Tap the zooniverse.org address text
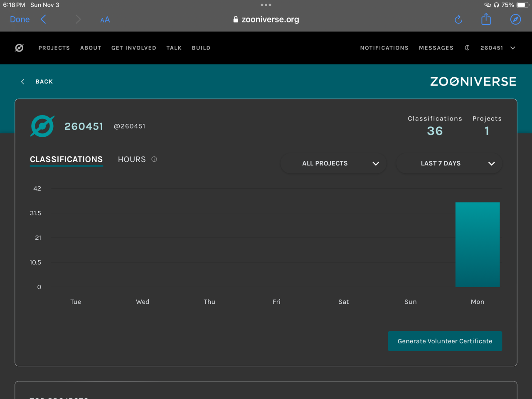The height and width of the screenshot is (399, 532). pos(270,19)
